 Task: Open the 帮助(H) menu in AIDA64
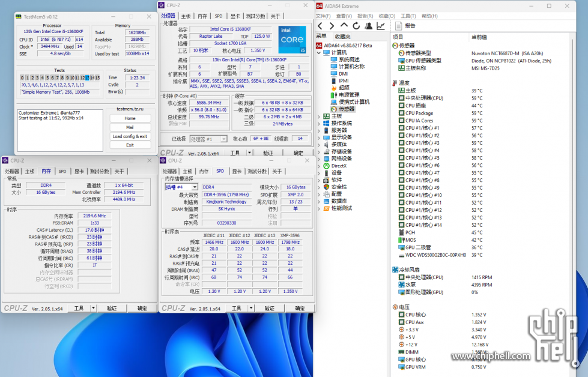point(429,16)
